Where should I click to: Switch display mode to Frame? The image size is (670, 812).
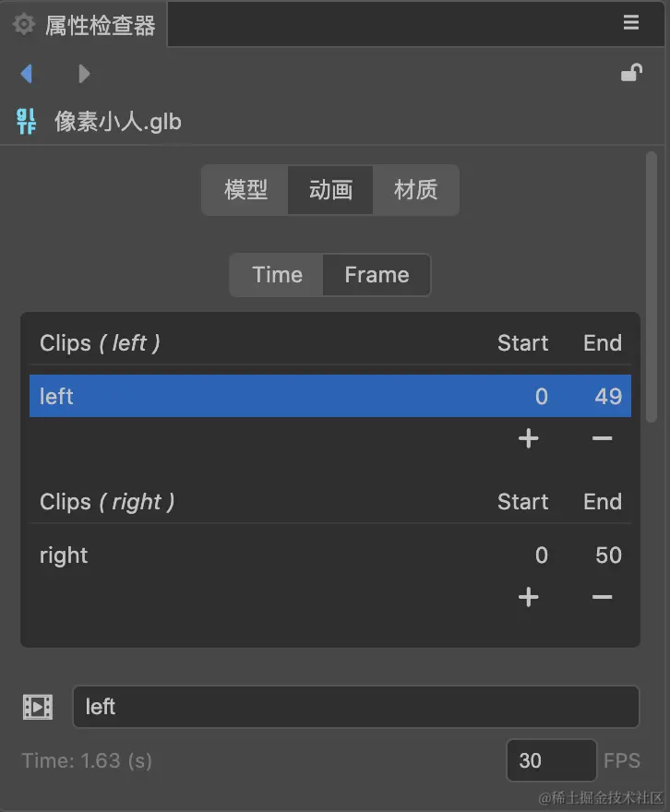[x=377, y=275]
